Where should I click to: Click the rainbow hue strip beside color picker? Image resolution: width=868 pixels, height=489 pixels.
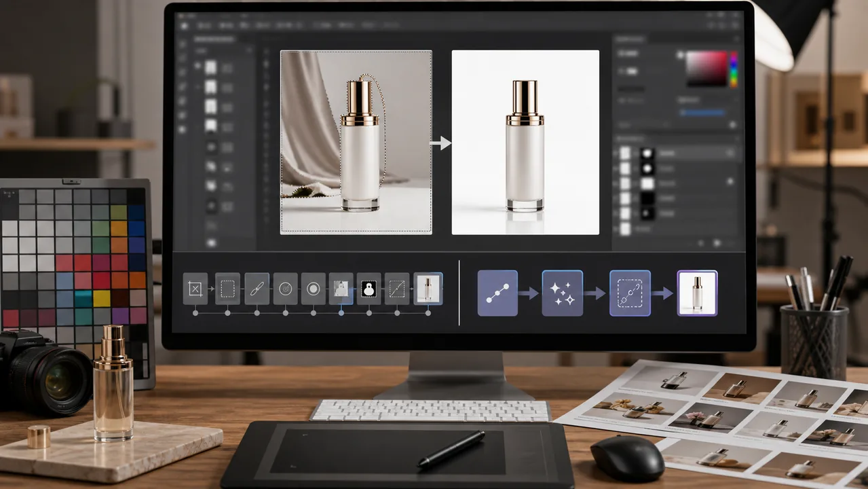[x=734, y=69]
